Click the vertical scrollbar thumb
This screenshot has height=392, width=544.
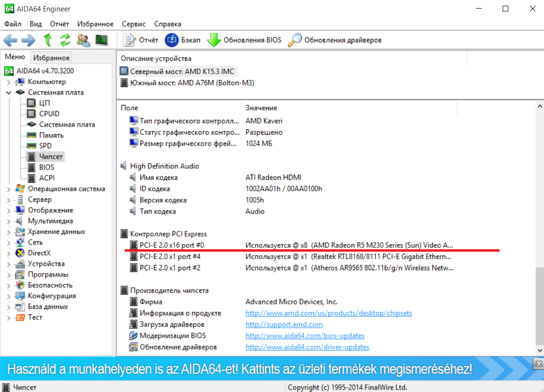pyautogui.click(x=540, y=305)
